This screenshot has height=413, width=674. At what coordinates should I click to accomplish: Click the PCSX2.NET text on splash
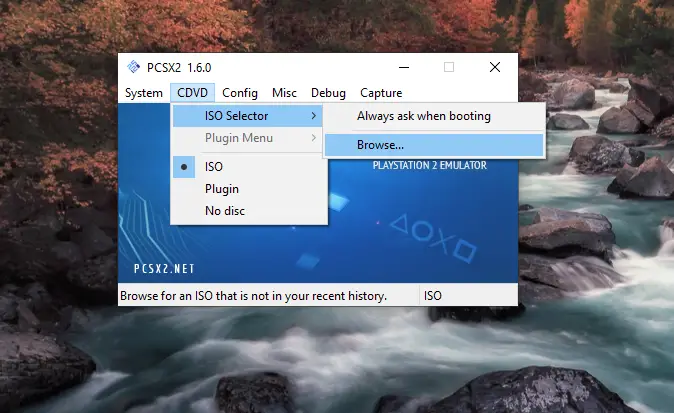pyautogui.click(x=164, y=269)
